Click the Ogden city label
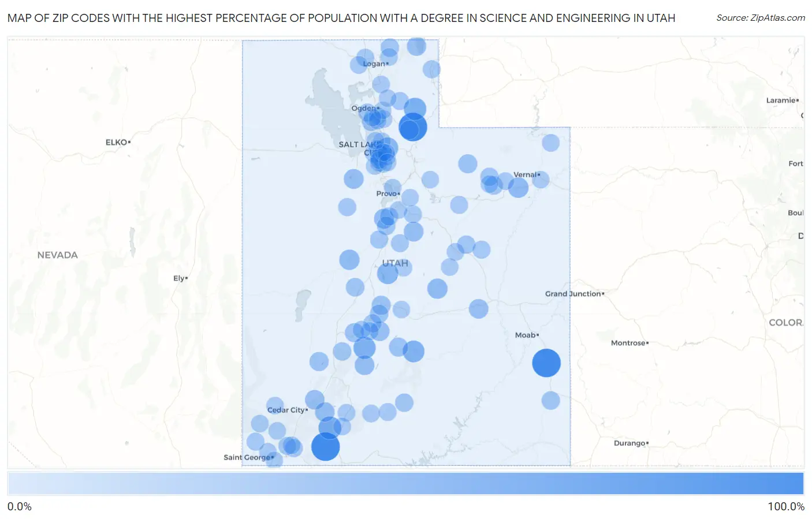 [x=363, y=109]
